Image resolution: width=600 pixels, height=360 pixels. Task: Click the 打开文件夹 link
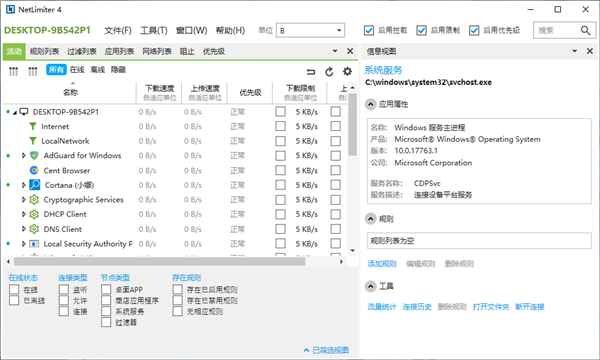click(x=491, y=306)
